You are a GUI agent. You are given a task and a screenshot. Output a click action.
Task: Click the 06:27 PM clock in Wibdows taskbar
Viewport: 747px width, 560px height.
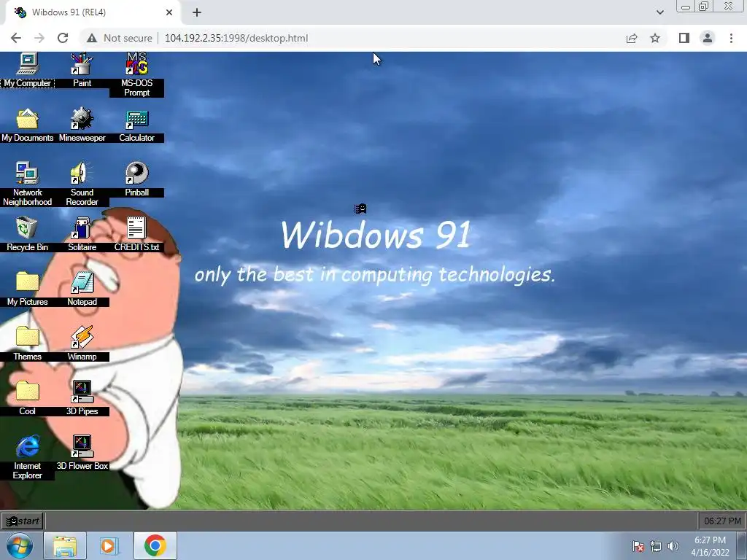[x=721, y=521]
